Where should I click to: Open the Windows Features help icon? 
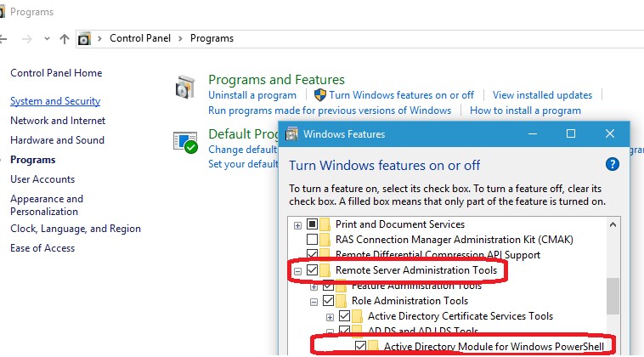(x=612, y=164)
